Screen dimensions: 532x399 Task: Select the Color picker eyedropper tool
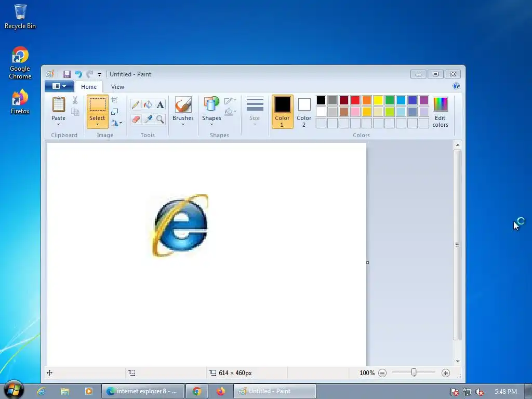tap(148, 119)
